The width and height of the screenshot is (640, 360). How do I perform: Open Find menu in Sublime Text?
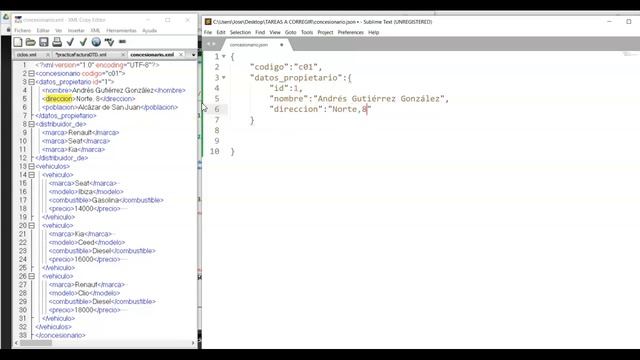[x=260, y=32]
